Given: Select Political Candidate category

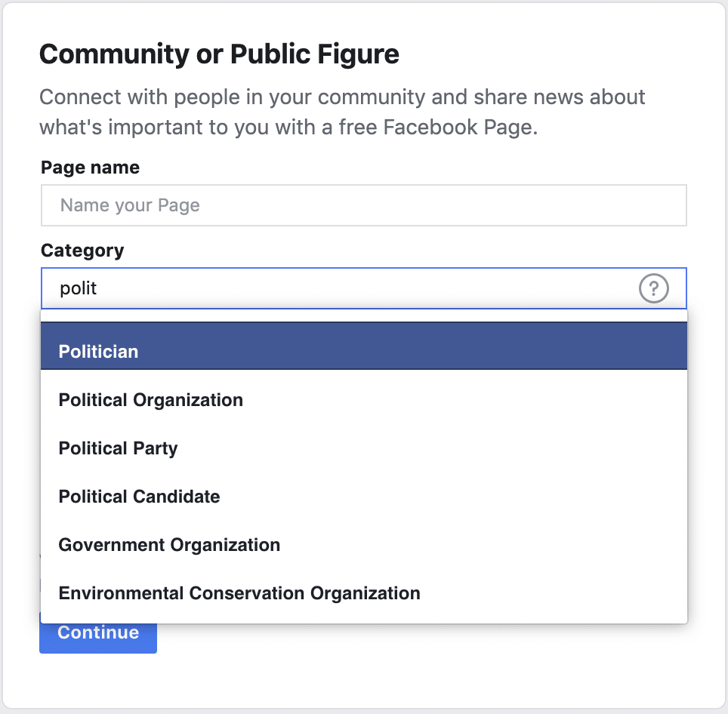Looking at the screenshot, I should point(363,497).
